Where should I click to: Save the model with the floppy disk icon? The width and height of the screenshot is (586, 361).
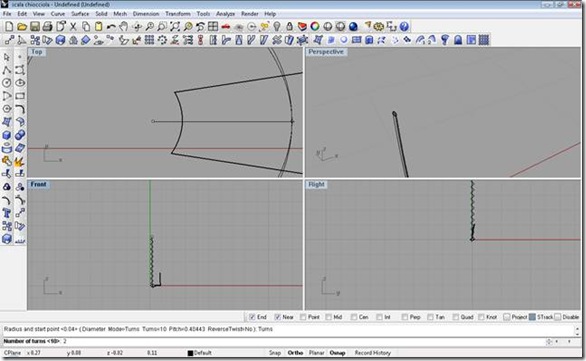pos(35,27)
